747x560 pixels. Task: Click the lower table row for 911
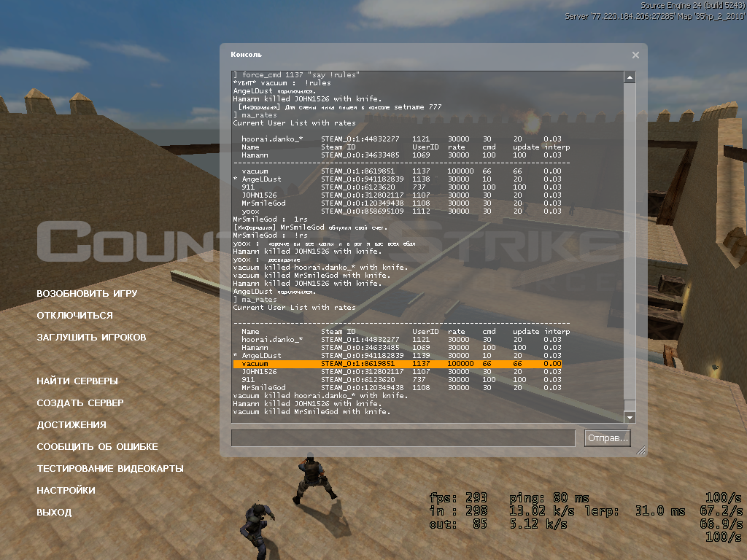401,379
